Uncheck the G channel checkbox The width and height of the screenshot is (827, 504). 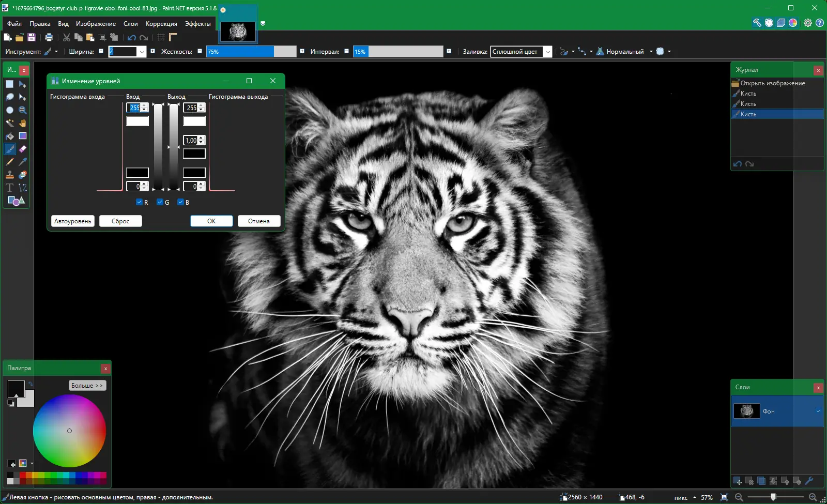pos(160,202)
